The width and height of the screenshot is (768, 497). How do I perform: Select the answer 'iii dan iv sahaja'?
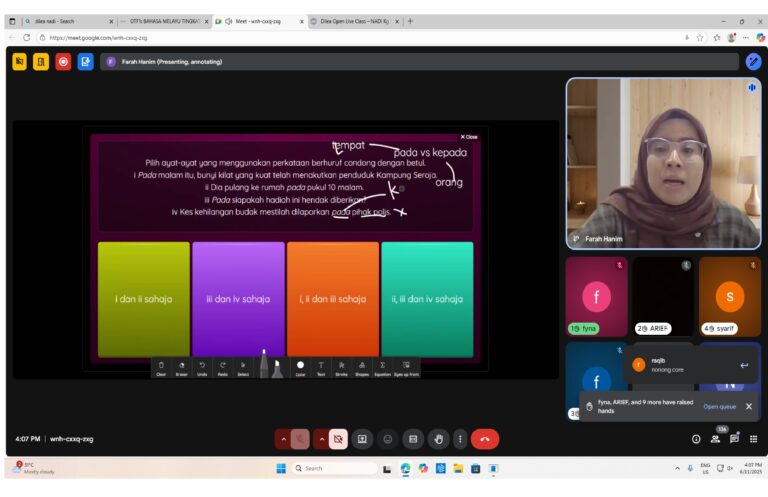238,298
